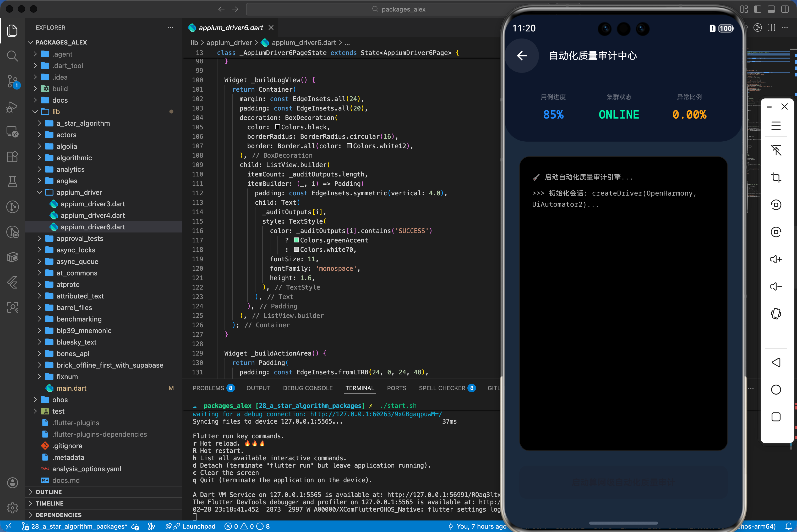Image resolution: width=797 pixels, height=532 pixels.
Task: Open the Extensions view
Action: click(x=13, y=157)
